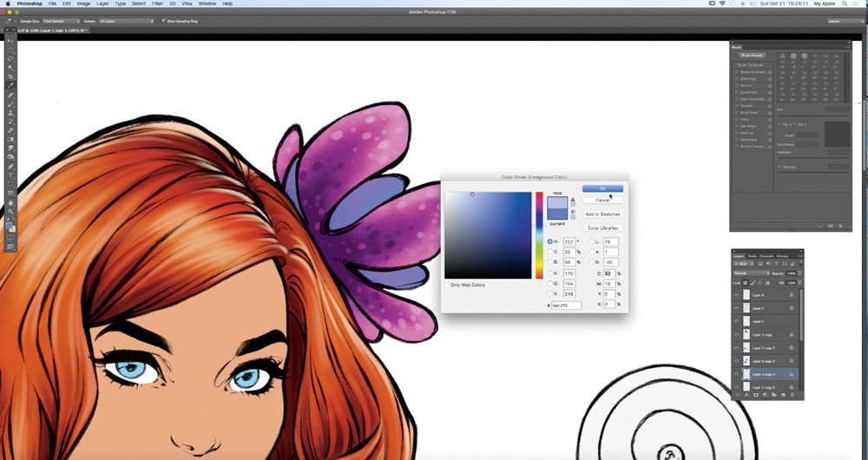This screenshot has width=868, height=460.
Task: Click the Add layer style fx icon
Action: [x=747, y=395]
